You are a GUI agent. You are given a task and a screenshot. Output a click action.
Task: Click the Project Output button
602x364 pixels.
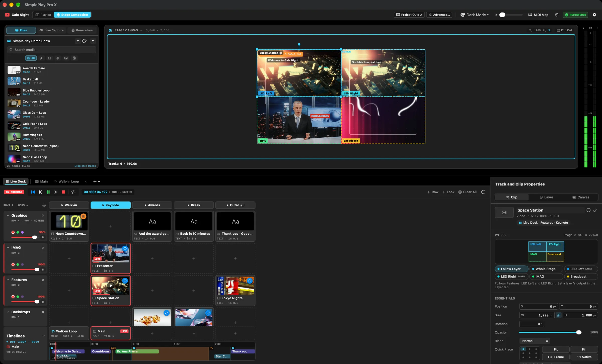(409, 15)
